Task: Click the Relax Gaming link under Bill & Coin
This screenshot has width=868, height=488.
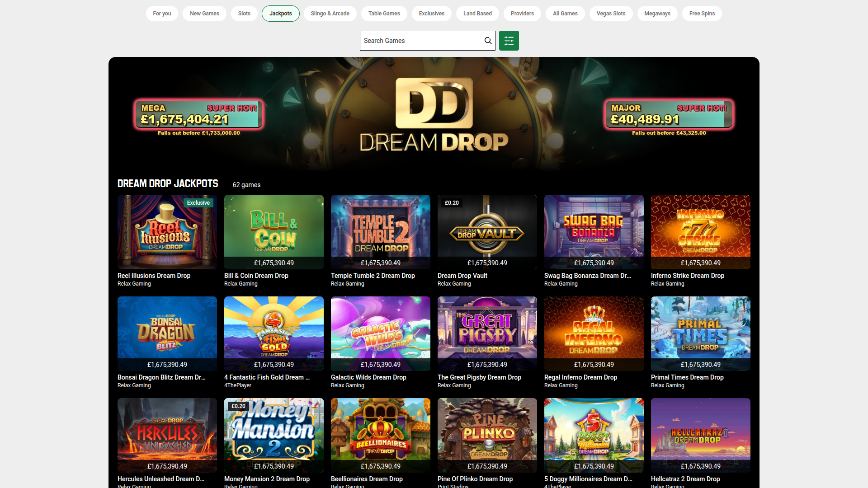Action: [241, 283]
